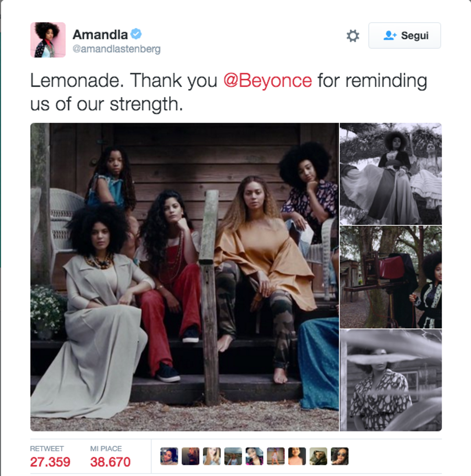
Task: Open Amandla's profile picture
Action: 48,40
